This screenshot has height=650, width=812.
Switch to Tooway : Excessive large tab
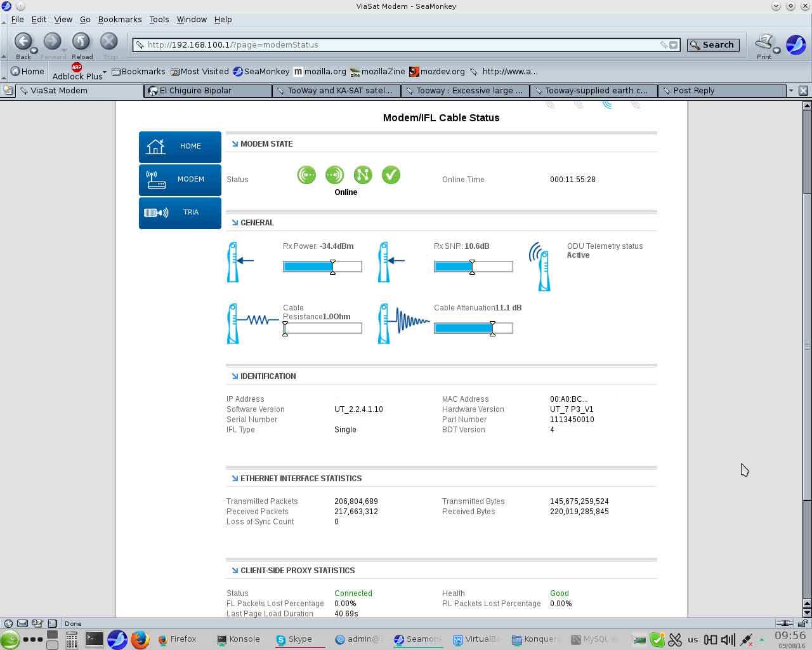click(466, 90)
